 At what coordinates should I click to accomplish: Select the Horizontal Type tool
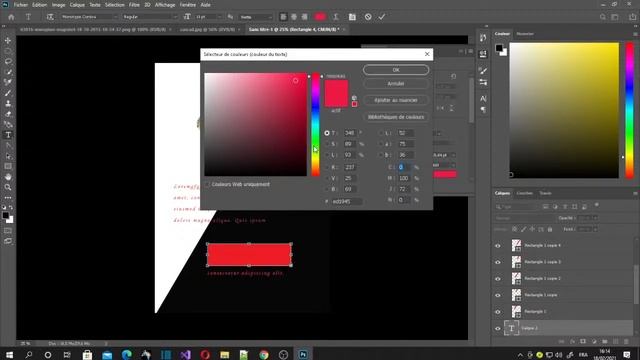point(8,135)
